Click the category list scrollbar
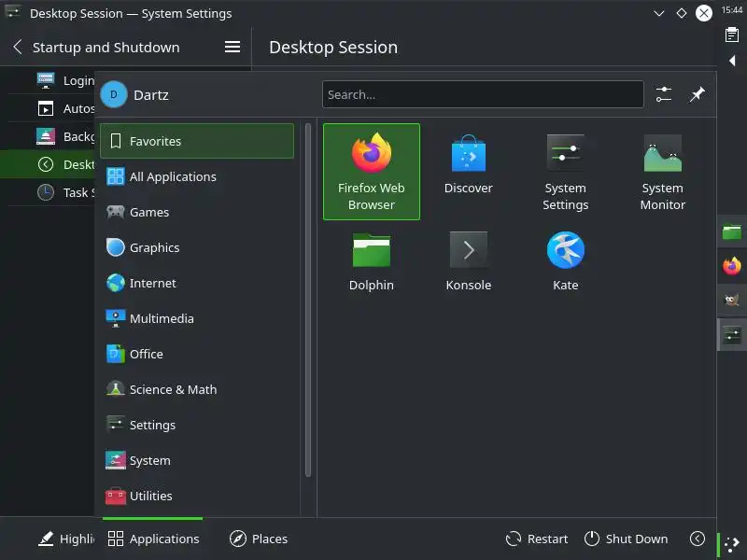Image resolution: width=747 pixels, height=560 pixels. 308,300
